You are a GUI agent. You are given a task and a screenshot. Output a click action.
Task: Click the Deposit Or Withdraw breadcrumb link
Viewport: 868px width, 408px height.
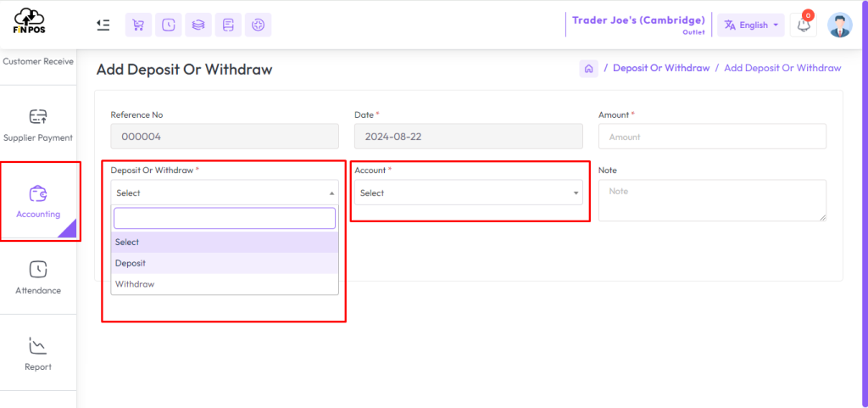tap(661, 68)
